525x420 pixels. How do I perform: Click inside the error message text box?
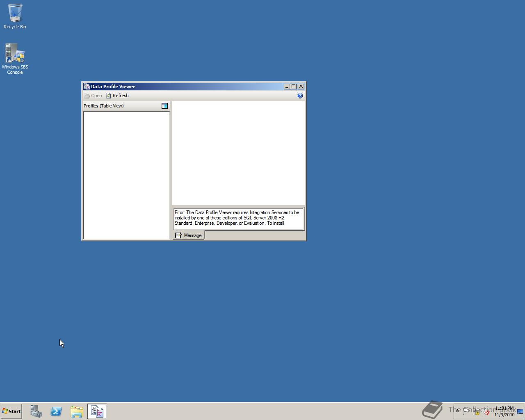click(x=238, y=218)
